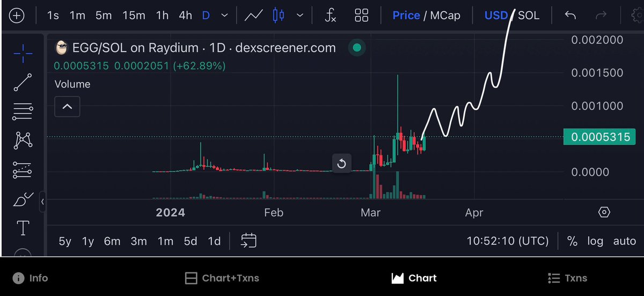Select the Fibonacci retracement tool
This screenshot has height=296, width=644.
pos(23,112)
